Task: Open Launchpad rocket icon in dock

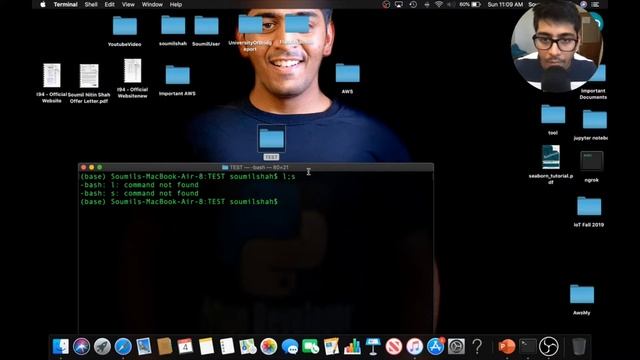Action: [102, 347]
